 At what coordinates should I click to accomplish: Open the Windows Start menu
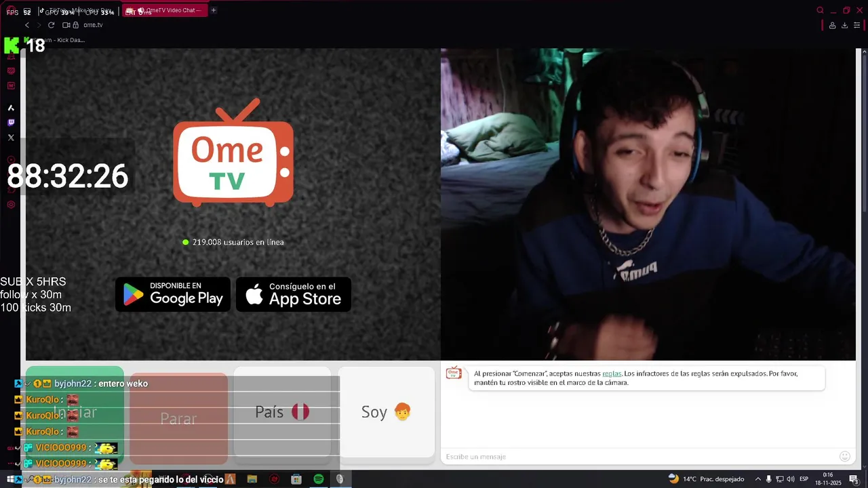[x=10, y=479]
